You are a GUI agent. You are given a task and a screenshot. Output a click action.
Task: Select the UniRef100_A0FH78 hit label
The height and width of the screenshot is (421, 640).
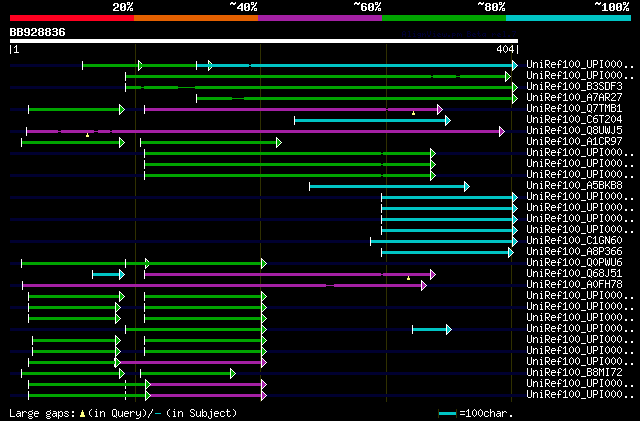coord(574,285)
